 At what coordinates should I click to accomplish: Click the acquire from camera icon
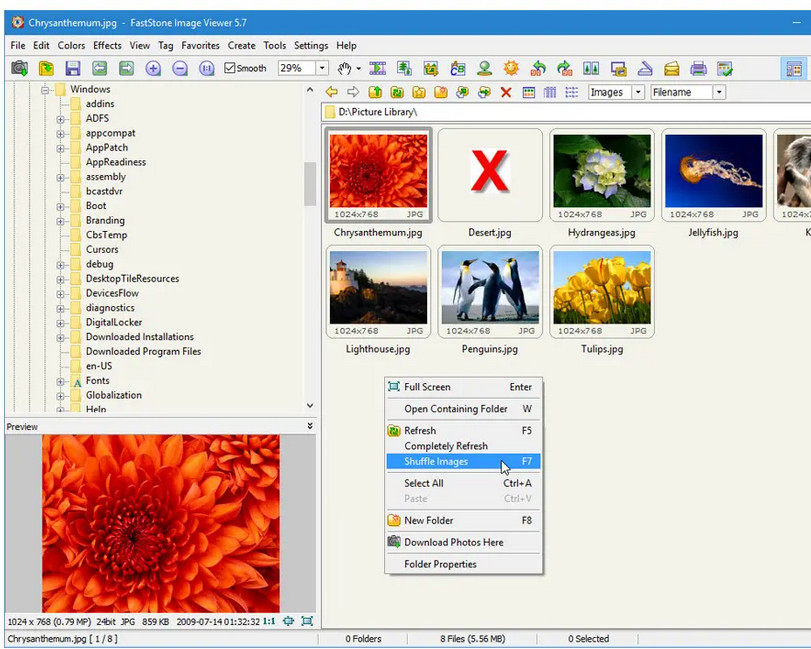(x=19, y=69)
